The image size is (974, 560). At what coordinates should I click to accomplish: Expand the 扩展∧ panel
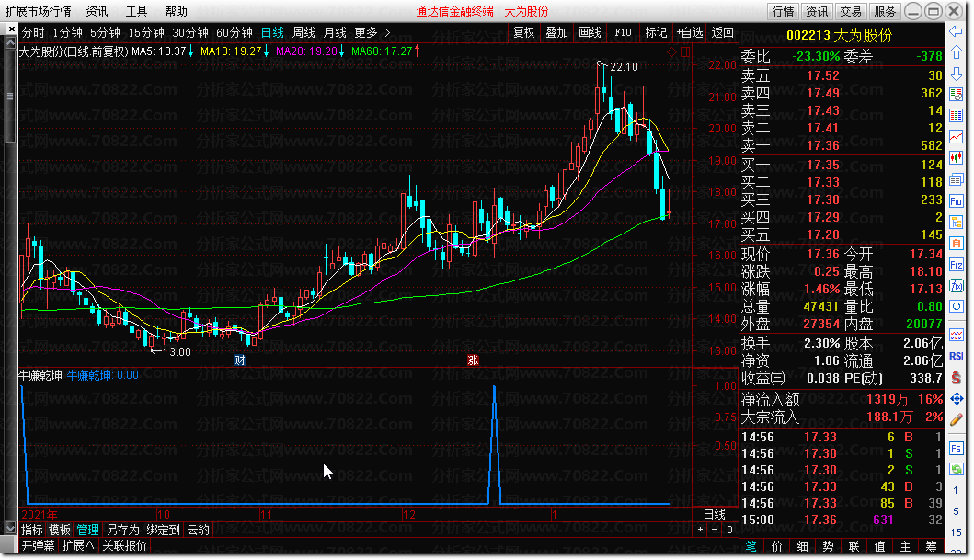[x=78, y=545]
